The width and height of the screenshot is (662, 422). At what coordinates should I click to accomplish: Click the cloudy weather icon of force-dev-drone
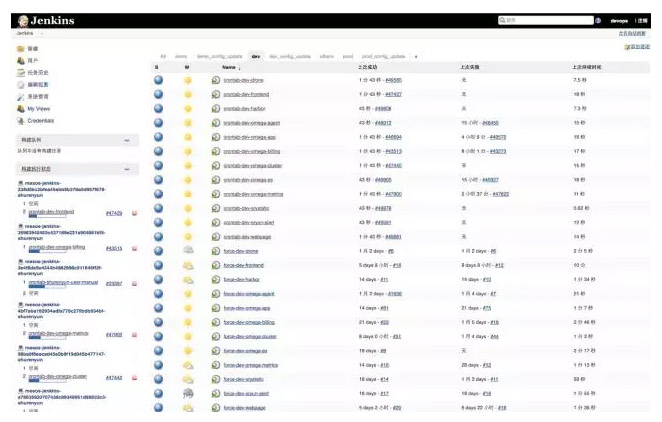pyautogui.click(x=188, y=251)
